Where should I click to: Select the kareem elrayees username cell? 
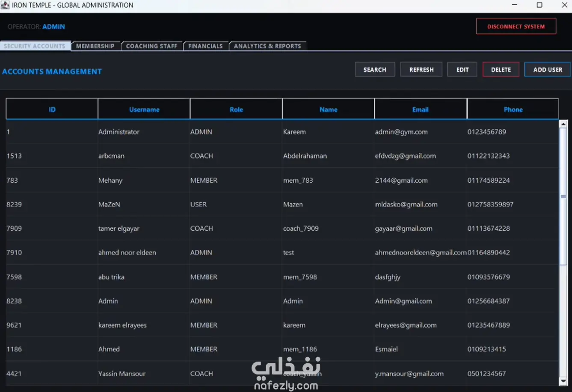(x=144, y=325)
